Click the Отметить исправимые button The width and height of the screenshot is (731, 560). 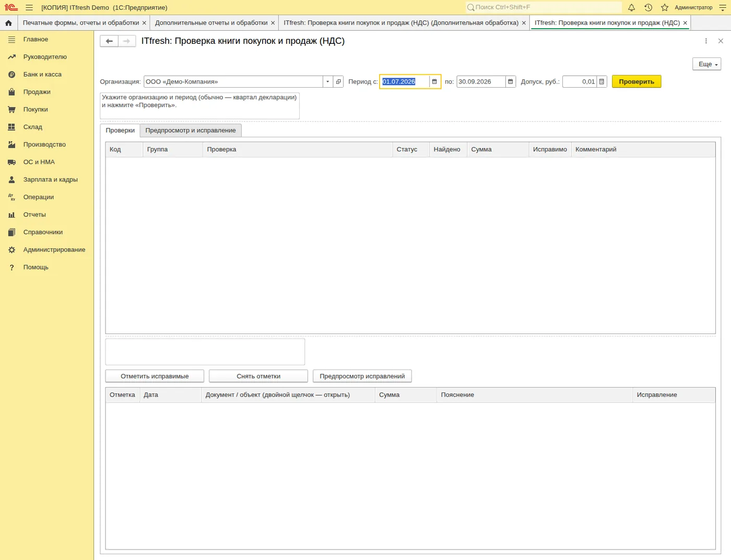point(155,376)
